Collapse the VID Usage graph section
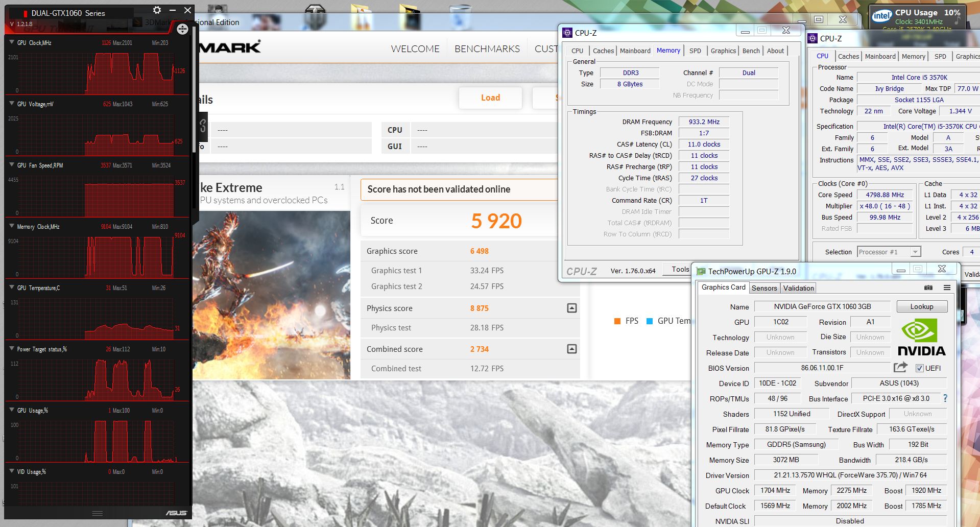Viewport: 980px width, 527px height. [x=12, y=471]
